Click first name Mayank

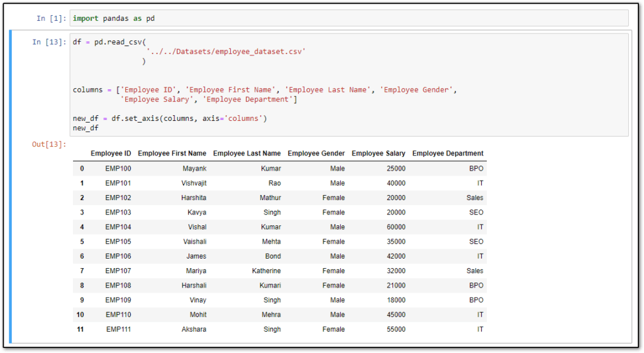[x=195, y=169]
